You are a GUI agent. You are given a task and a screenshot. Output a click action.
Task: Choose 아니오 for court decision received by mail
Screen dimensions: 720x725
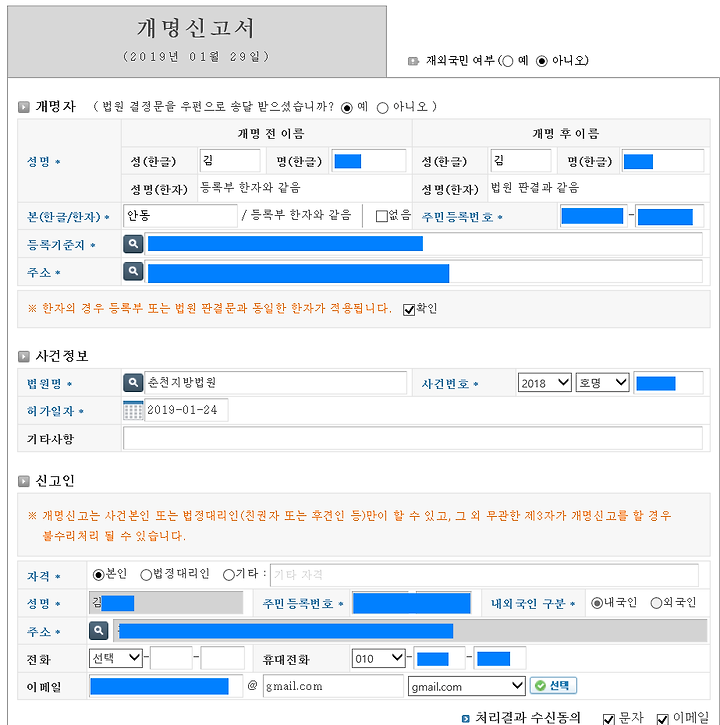click(x=382, y=108)
